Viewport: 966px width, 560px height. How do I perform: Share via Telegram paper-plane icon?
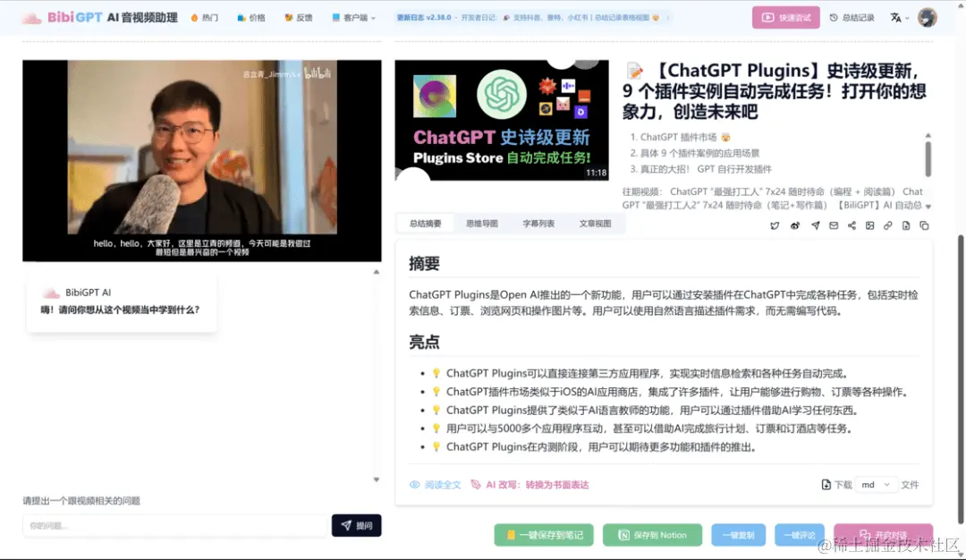[815, 225]
